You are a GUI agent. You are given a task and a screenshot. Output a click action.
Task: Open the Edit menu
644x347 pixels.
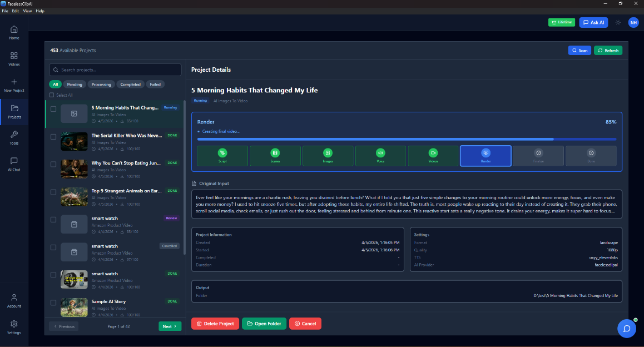[x=15, y=11]
